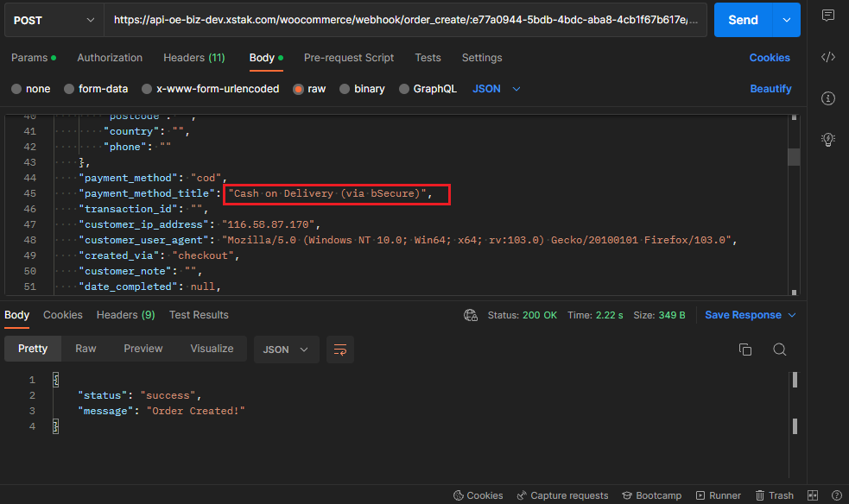This screenshot has width=849, height=504.
Task: Open Trash in the status bar
Action: [x=774, y=495]
